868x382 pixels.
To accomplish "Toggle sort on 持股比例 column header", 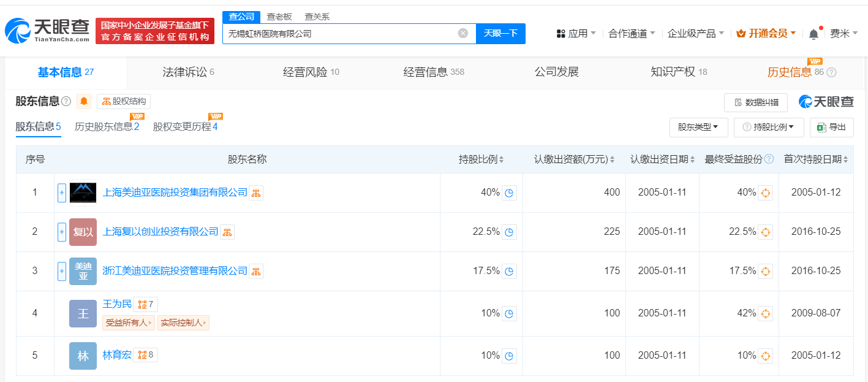I will click(x=481, y=159).
